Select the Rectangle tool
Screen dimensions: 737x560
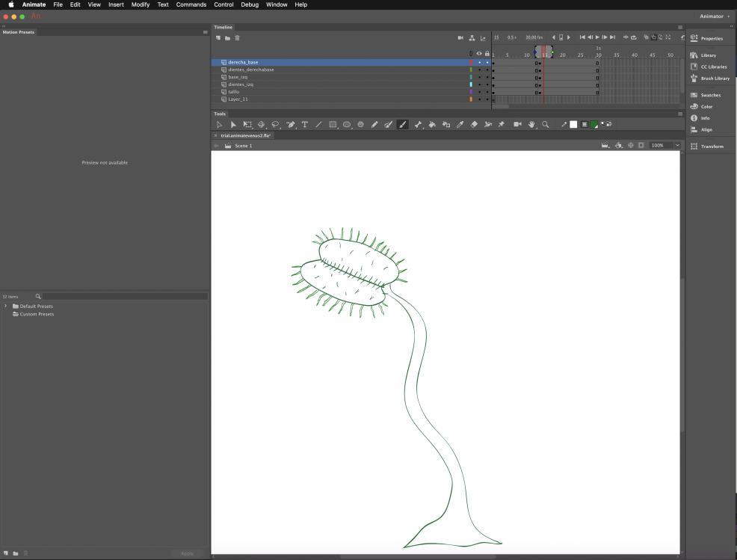click(333, 124)
